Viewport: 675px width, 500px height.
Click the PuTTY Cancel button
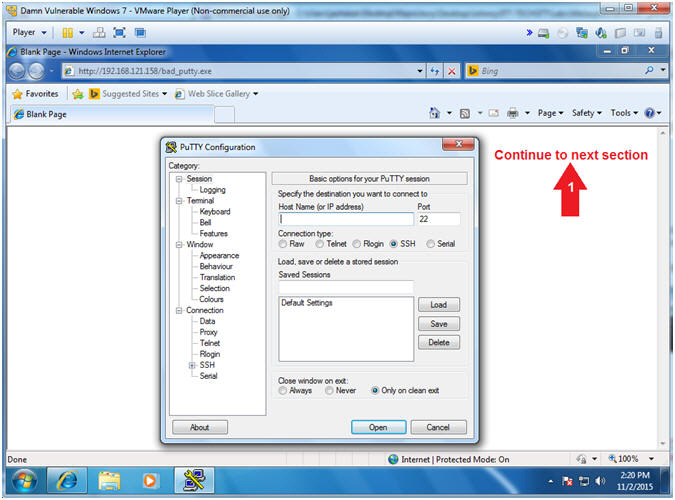coord(438,427)
